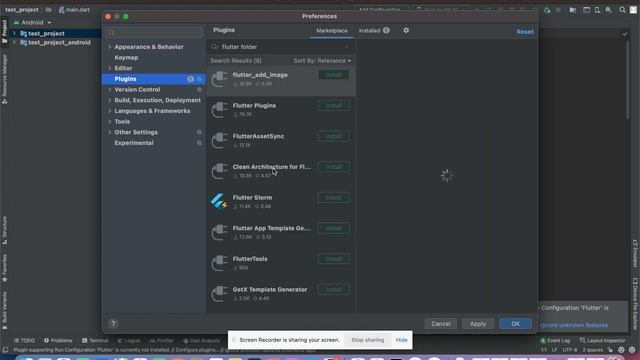The height and width of the screenshot is (360, 640).
Task: Click the Apply button
Action: pos(478,324)
